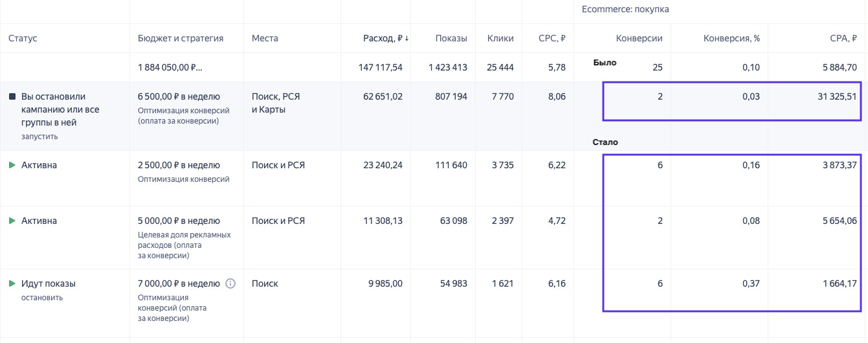The height and width of the screenshot is (343, 868).
Task: Click the square stopped-campaign status icon
Action: coord(12,96)
